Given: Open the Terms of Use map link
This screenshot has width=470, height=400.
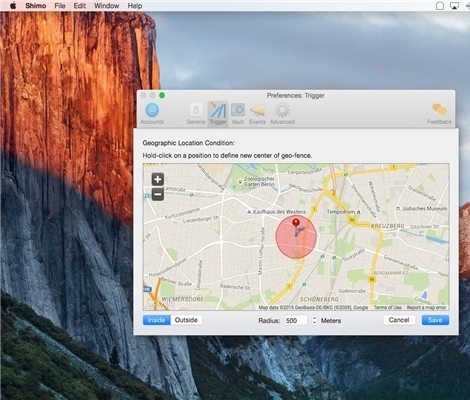Looking at the screenshot, I should click(x=387, y=307).
